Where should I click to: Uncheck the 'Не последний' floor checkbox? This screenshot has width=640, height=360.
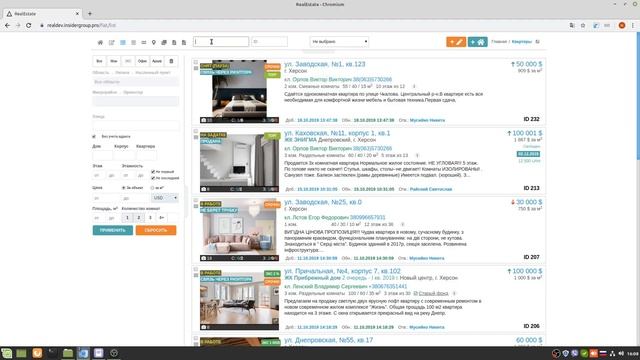tap(153, 178)
